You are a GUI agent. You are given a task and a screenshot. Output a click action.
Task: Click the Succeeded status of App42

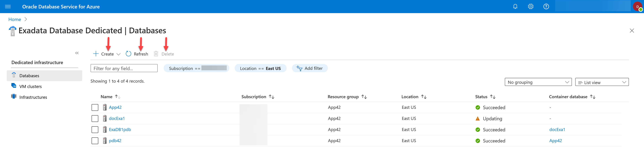coord(494,108)
